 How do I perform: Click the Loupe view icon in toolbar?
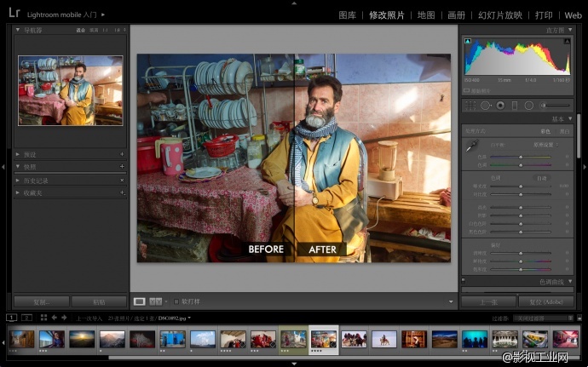tap(139, 301)
